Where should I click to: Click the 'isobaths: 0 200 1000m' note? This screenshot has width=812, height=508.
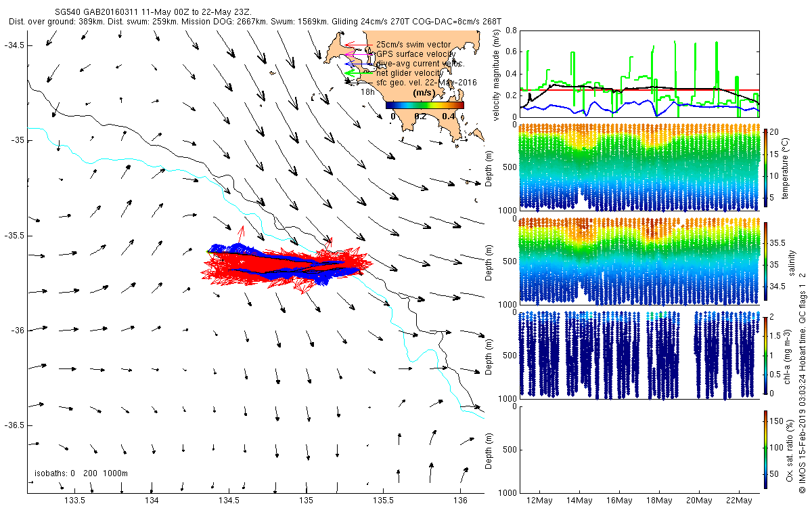tap(81, 473)
